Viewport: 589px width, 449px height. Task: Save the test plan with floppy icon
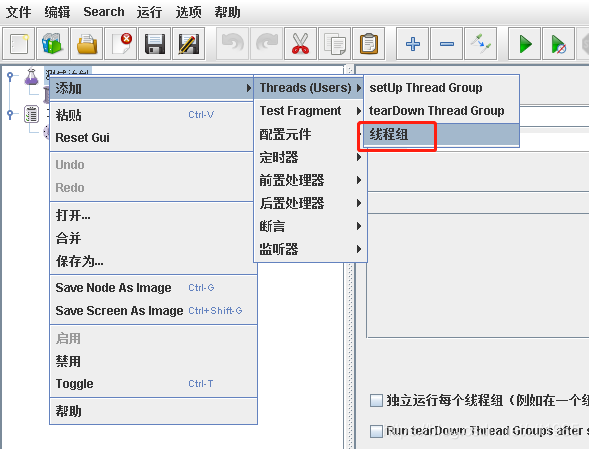click(x=154, y=44)
